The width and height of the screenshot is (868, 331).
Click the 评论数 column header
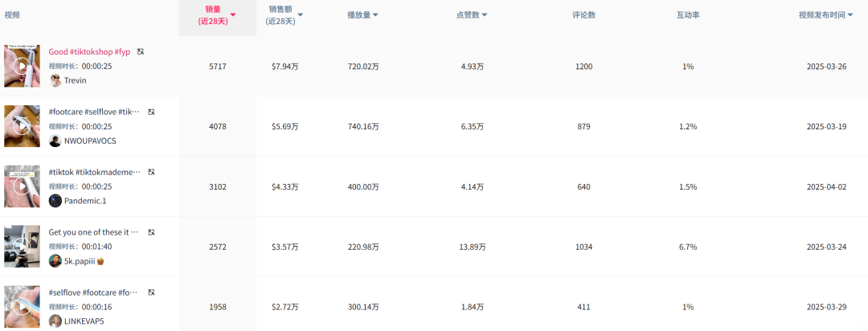pyautogui.click(x=583, y=15)
